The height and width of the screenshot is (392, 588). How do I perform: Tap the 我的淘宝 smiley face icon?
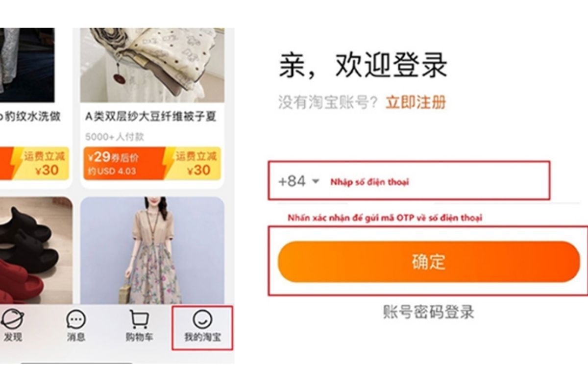[x=202, y=319]
